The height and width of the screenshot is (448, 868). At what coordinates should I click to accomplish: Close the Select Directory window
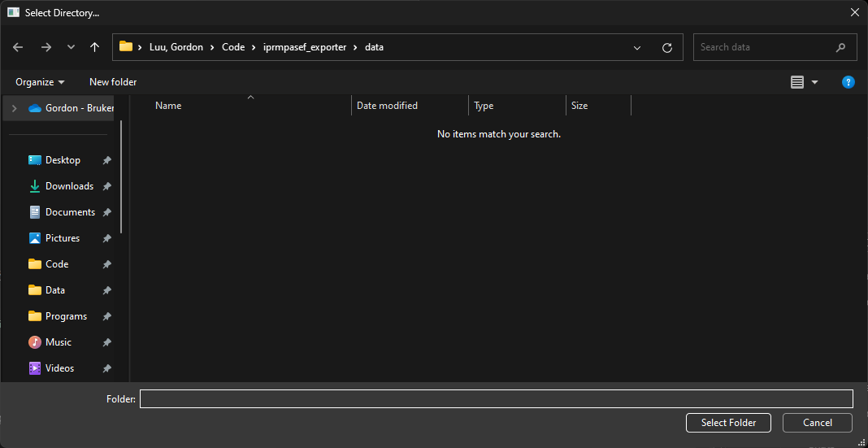855,12
